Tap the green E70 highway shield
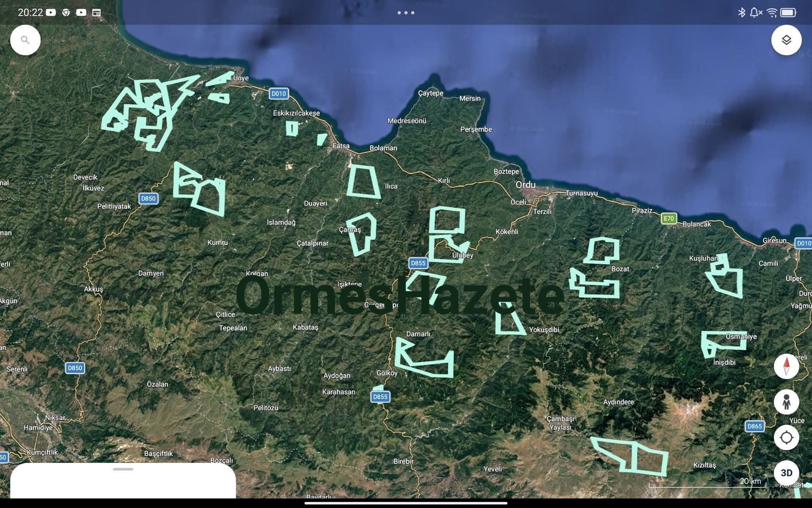The height and width of the screenshot is (508, 812). click(668, 218)
